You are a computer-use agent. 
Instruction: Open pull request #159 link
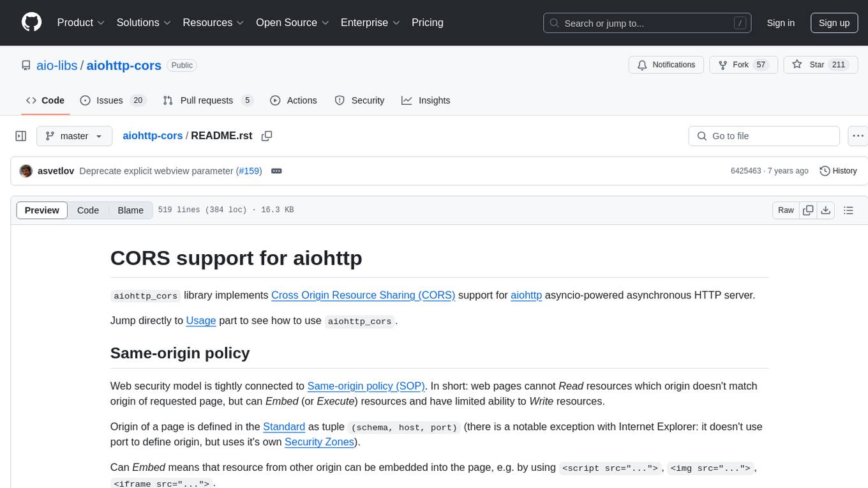(x=249, y=171)
